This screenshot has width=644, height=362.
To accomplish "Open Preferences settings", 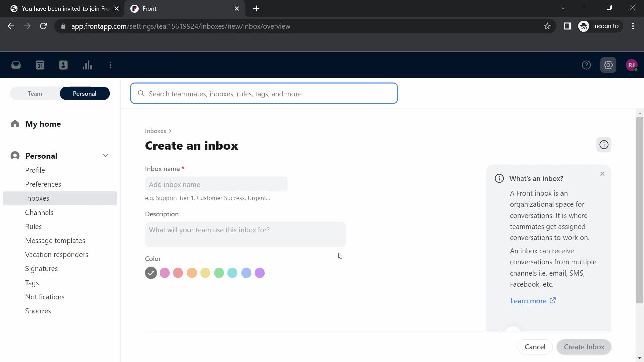I will [43, 184].
